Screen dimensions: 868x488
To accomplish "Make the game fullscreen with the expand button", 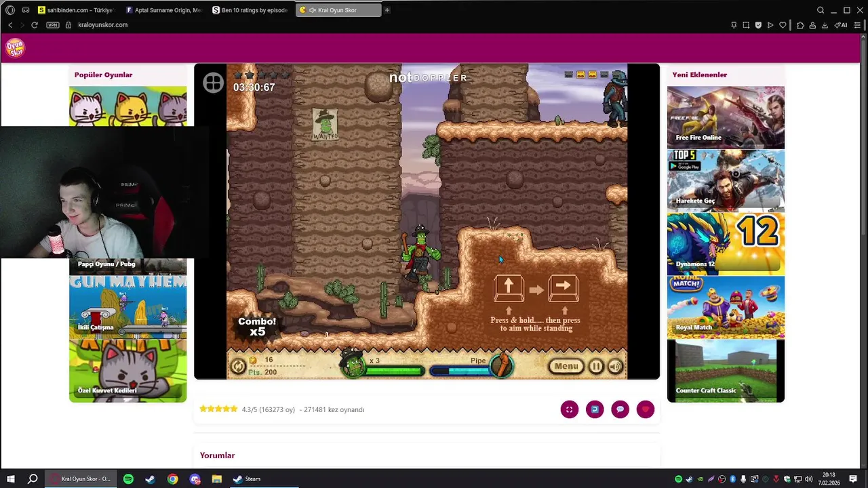I will click(570, 409).
